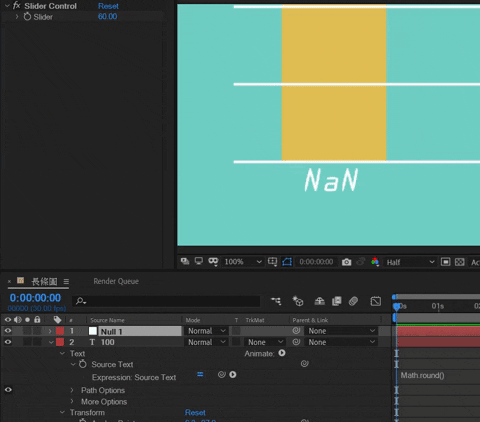This screenshot has width=480, height=422.
Task: Toggle the Slider Control fx switch
Action: coord(17,6)
